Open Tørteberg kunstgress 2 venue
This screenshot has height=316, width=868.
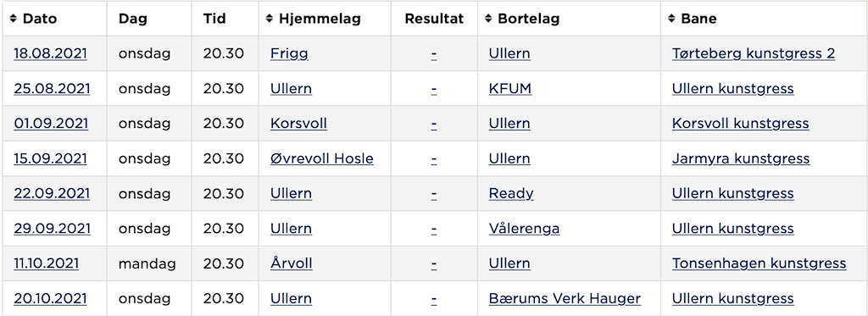(x=754, y=53)
